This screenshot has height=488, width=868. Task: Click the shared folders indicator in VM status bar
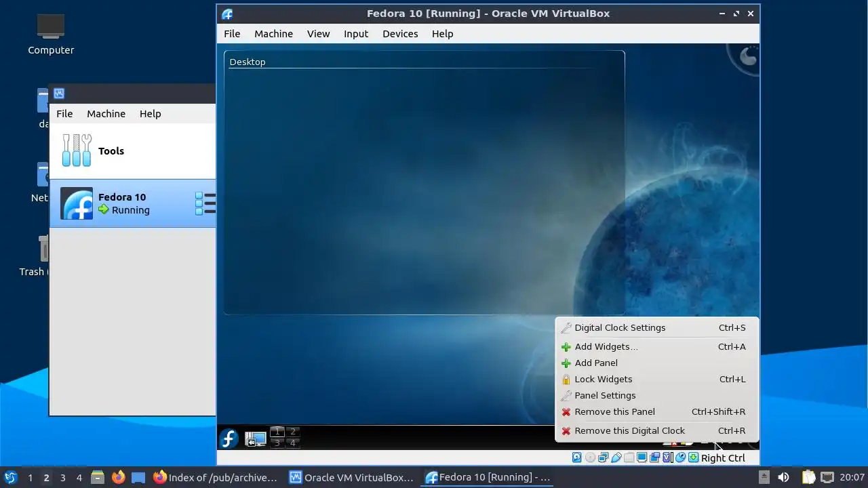(x=629, y=457)
